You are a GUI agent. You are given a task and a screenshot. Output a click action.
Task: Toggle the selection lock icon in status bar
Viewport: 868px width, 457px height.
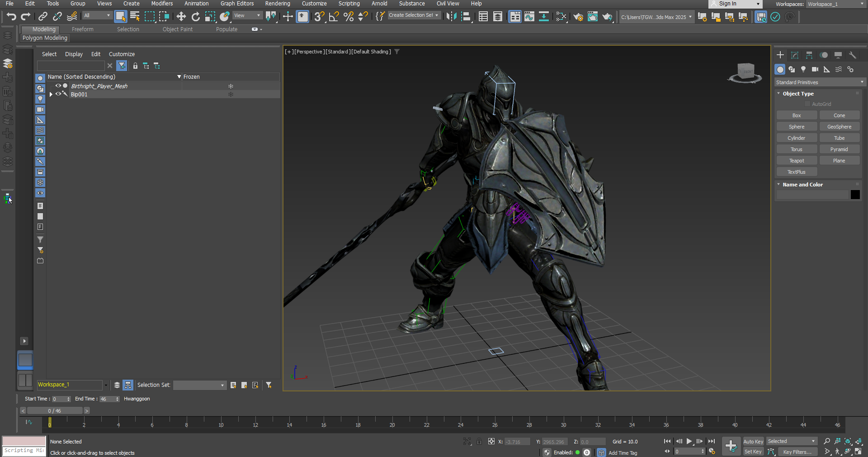(479, 442)
